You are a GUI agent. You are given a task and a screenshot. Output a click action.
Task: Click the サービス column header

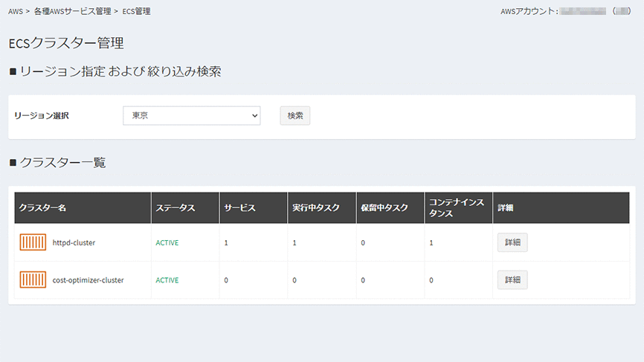tap(254, 207)
